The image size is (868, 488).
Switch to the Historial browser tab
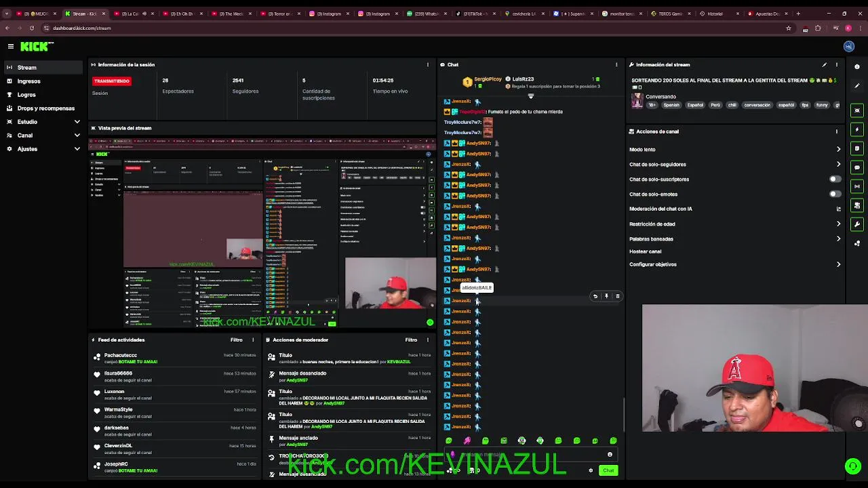coord(717,14)
